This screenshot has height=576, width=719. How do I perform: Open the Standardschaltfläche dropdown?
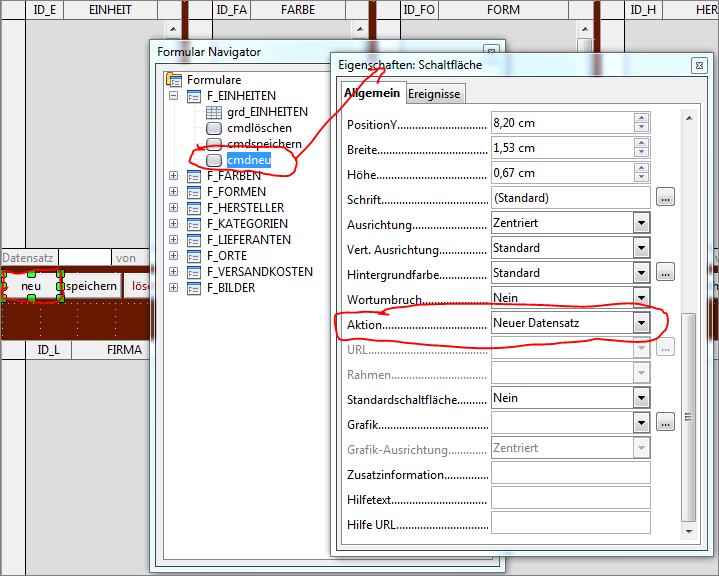coord(642,398)
